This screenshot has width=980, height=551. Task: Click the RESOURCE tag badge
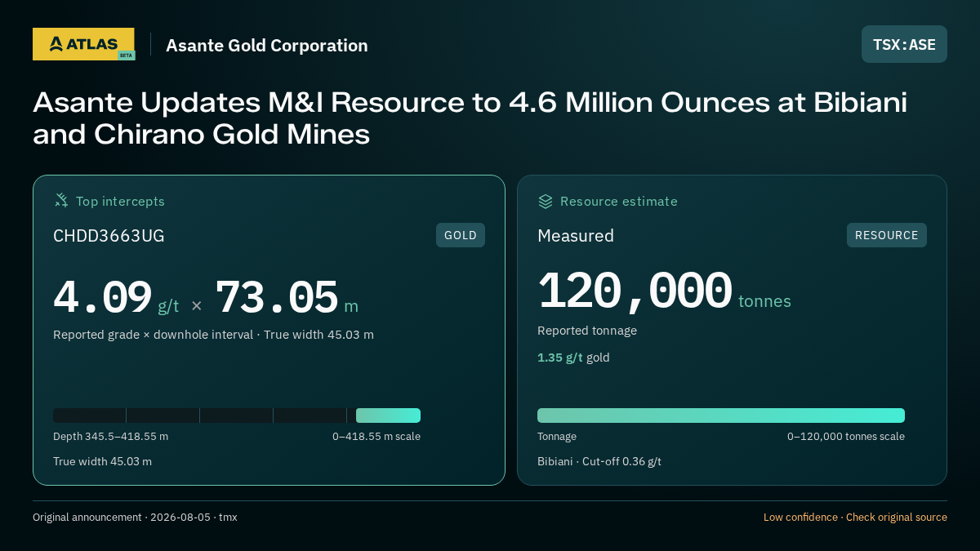click(x=887, y=235)
